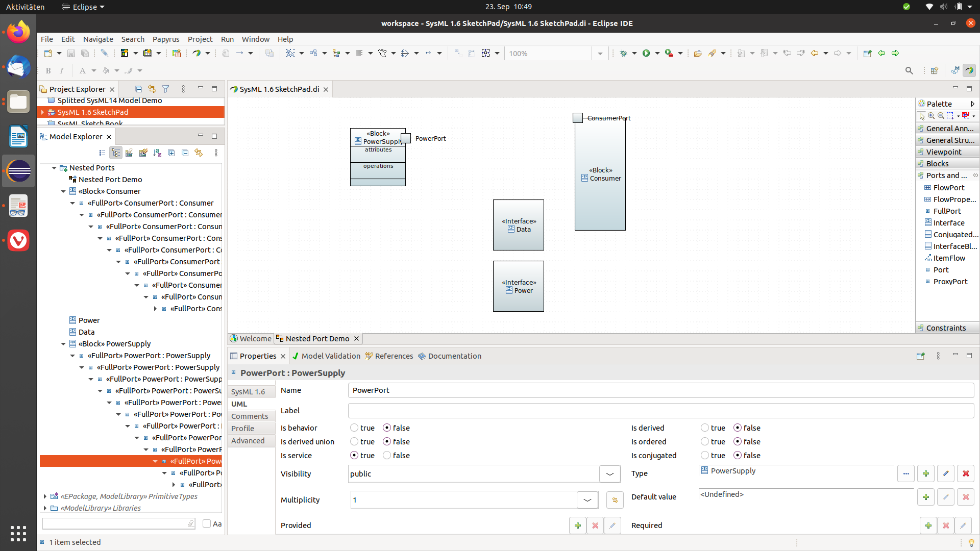Viewport: 980px width, 551px height.
Task: Open the Comments properties section
Action: click(x=249, y=416)
